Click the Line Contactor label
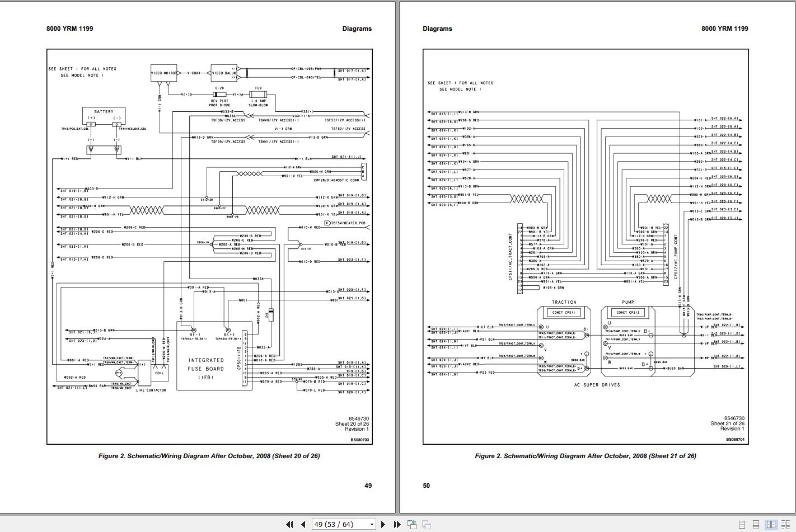 [151, 390]
